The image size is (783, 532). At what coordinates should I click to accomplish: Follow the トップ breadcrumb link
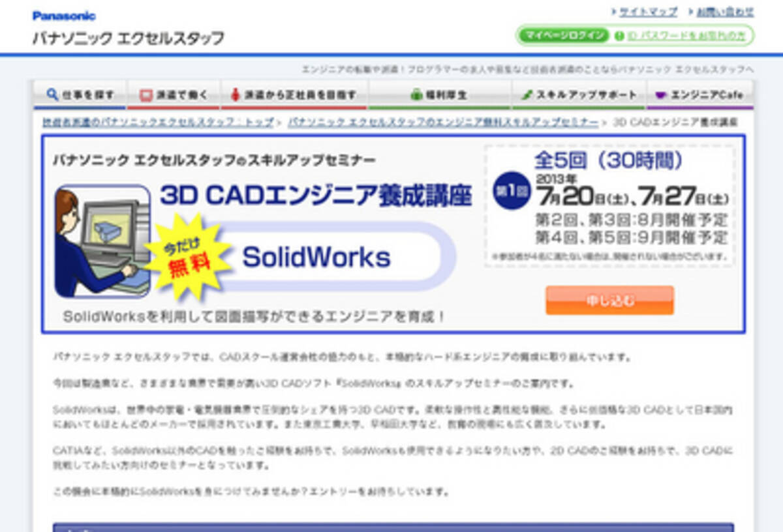pos(158,122)
